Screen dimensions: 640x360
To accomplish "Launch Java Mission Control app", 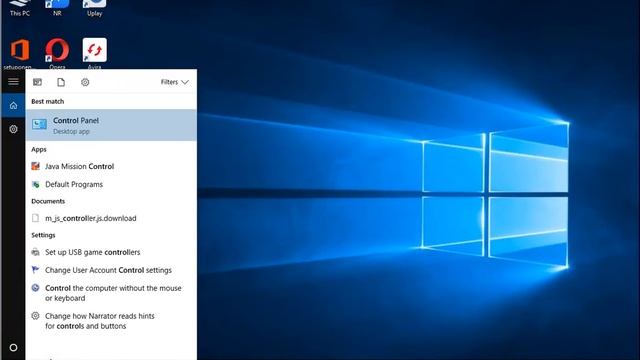I will (x=111, y=166).
